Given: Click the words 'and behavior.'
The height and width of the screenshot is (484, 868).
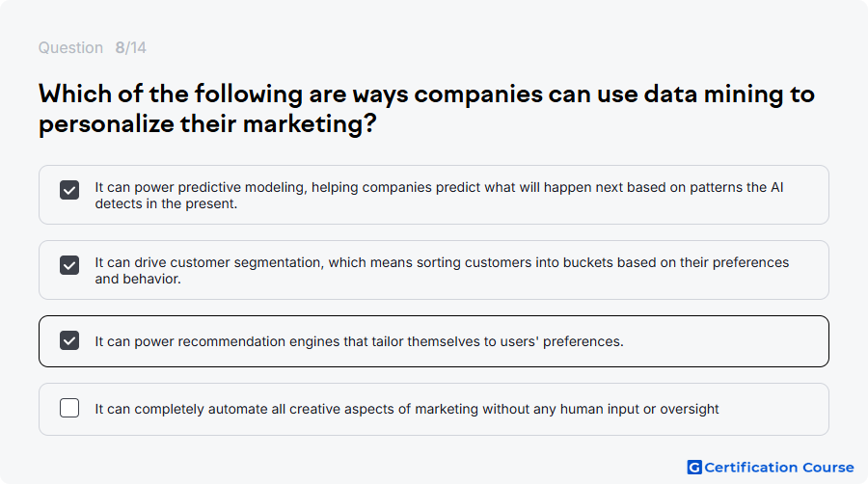Looking at the screenshot, I should point(138,279).
